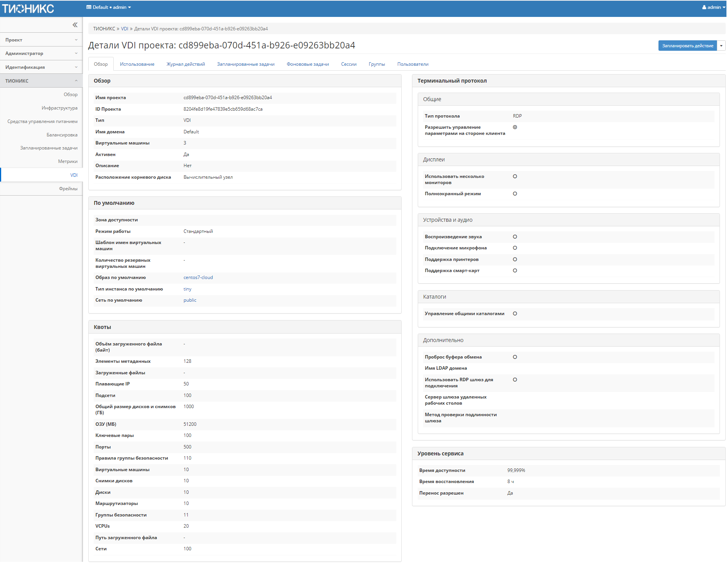Toggle Проброс буфера обмена
This screenshot has height=563, width=728.
515,357
